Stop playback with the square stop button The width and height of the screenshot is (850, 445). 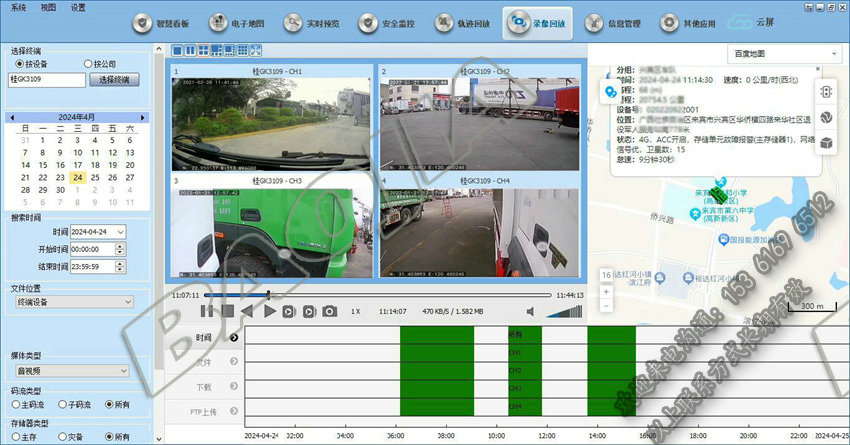pyautogui.click(x=228, y=312)
